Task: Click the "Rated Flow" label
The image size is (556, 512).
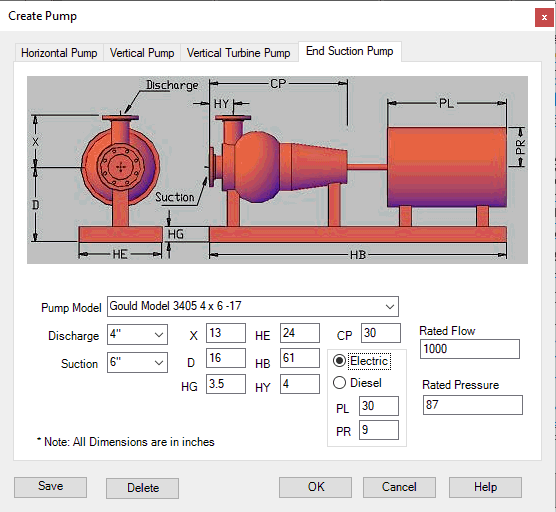Action: coord(447,331)
